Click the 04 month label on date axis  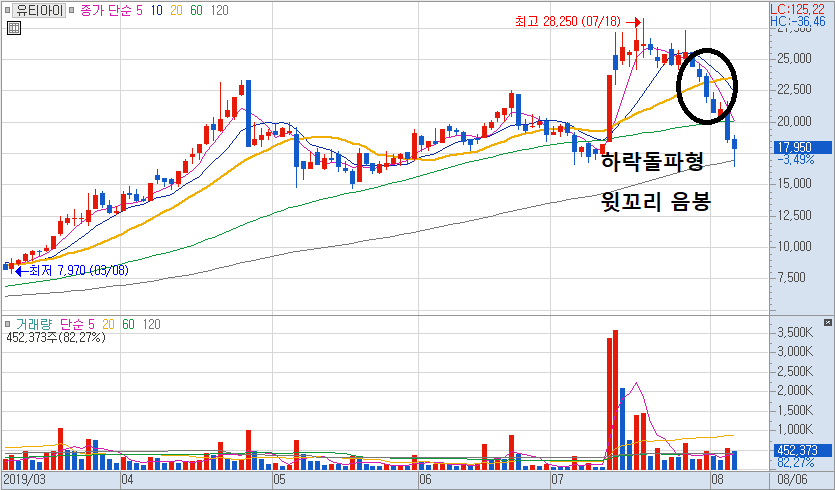(127, 480)
